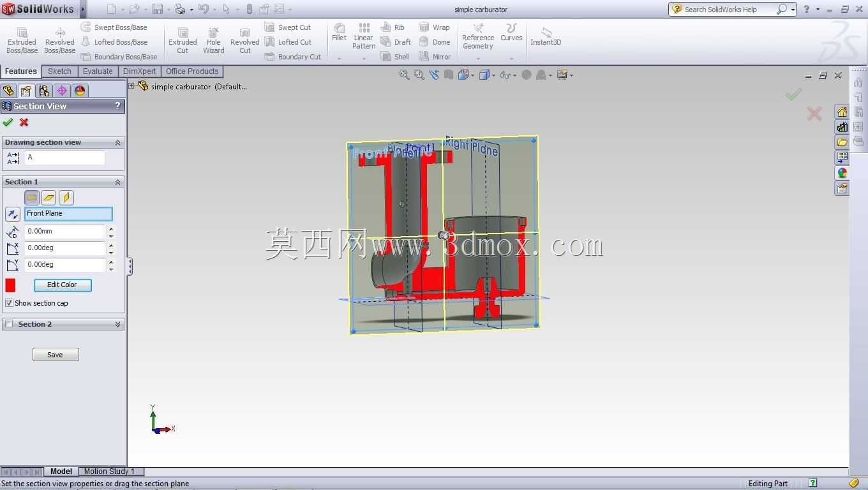Screen dimensions: 868x490
Task: Open the Curves dropdown arrow
Action: pos(511,59)
